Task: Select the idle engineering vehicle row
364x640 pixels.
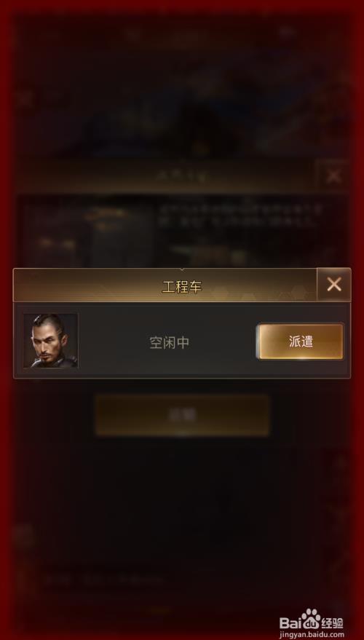Action: (x=182, y=341)
